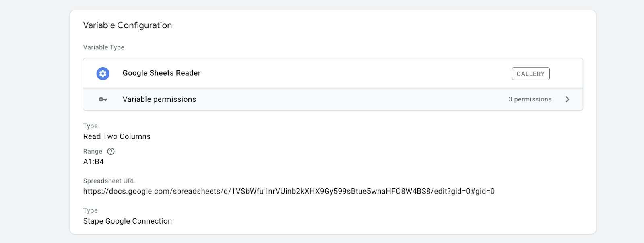This screenshot has width=644, height=243.
Task: Click the Stape Google Connection value
Action: click(x=128, y=221)
